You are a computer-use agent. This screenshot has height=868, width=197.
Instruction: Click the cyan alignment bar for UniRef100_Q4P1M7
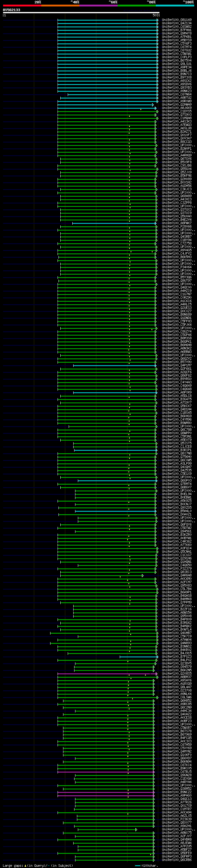coord(115,365)
